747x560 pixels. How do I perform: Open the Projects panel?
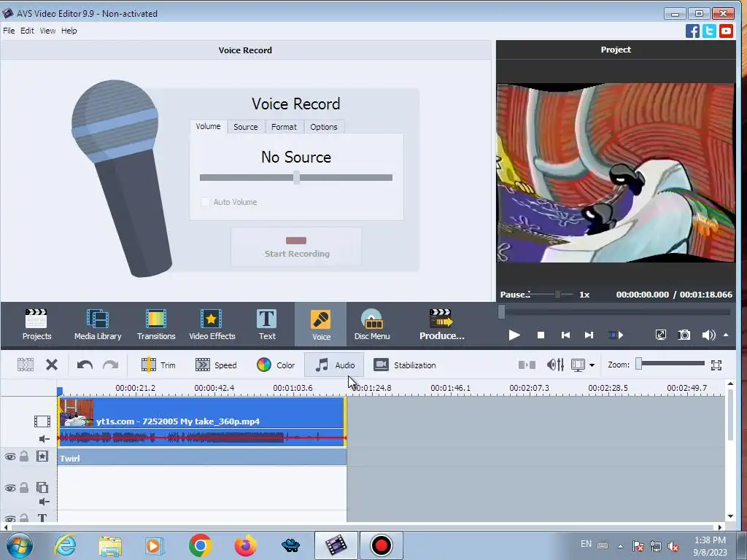(x=36, y=324)
